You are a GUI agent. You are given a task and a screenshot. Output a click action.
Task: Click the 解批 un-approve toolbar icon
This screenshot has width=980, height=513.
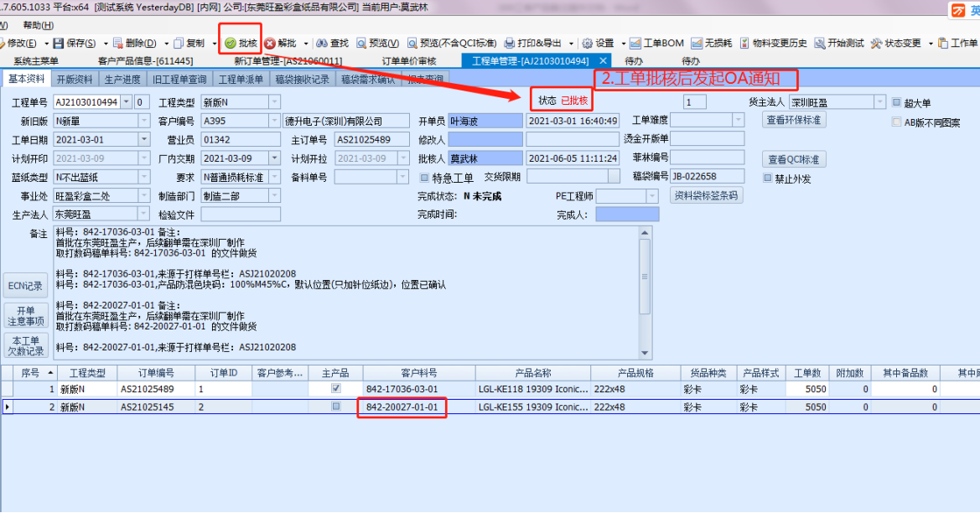tap(269, 43)
